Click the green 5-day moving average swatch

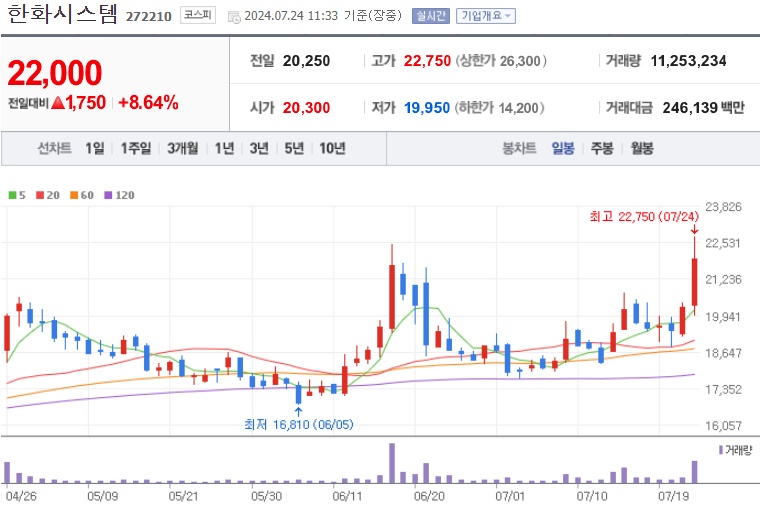pos(13,195)
